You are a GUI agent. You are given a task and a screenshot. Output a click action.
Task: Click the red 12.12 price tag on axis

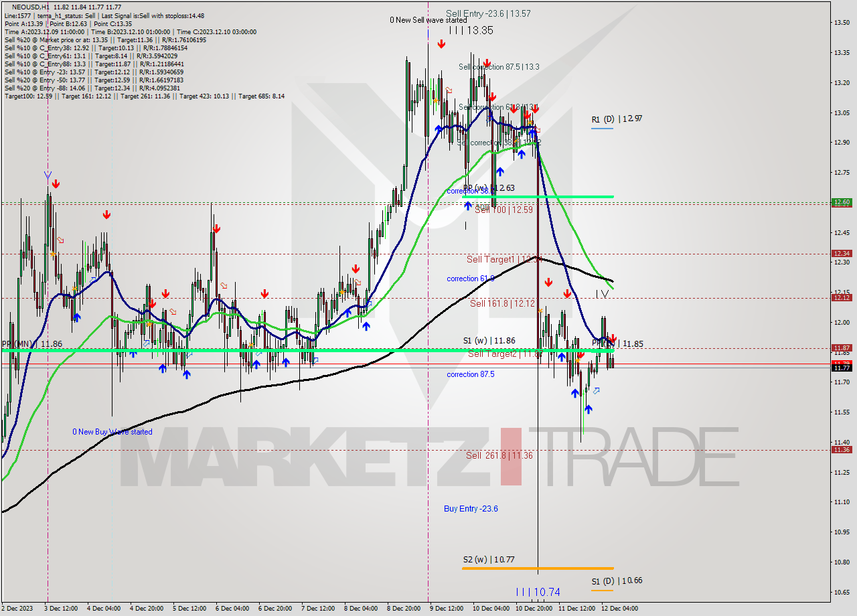pos(841,297)
